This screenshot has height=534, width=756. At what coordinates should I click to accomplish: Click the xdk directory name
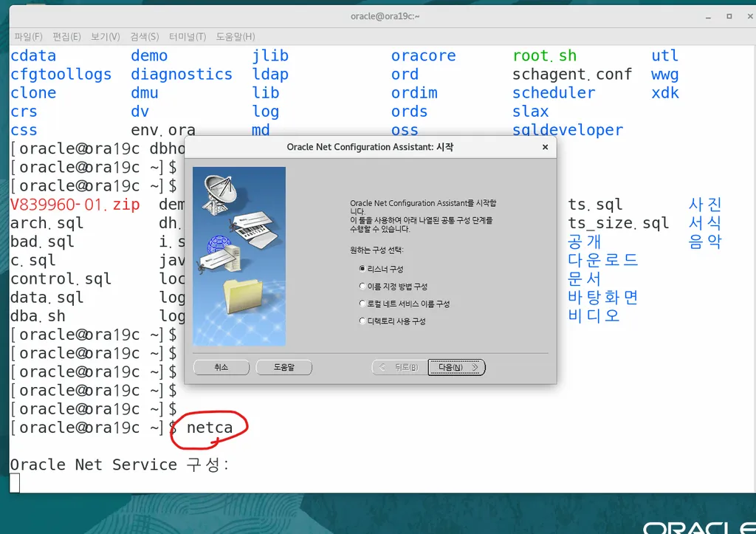tap(665, 92)
